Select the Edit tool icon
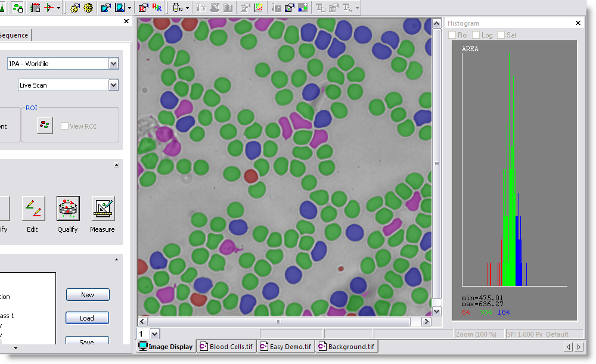The width and height of the screenshot is (596, 364). tap(33, 209)
